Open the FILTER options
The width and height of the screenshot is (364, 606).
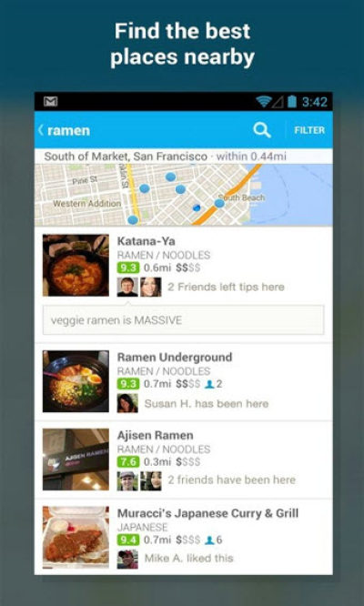309,130
